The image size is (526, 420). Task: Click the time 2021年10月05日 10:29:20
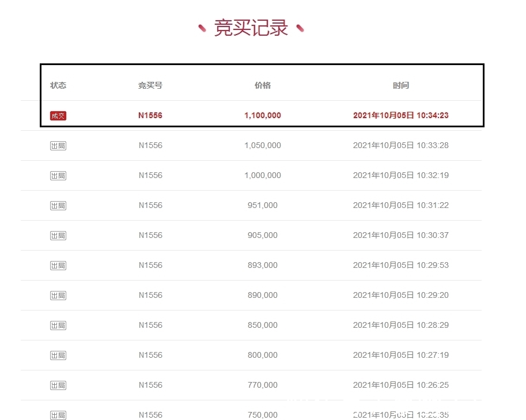click(401, 295)
